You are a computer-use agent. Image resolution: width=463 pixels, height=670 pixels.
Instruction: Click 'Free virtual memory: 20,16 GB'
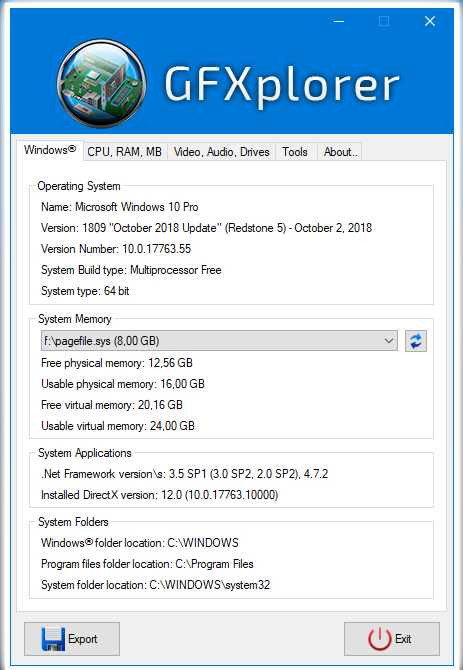pyautogui.click(x=112, y=405)
